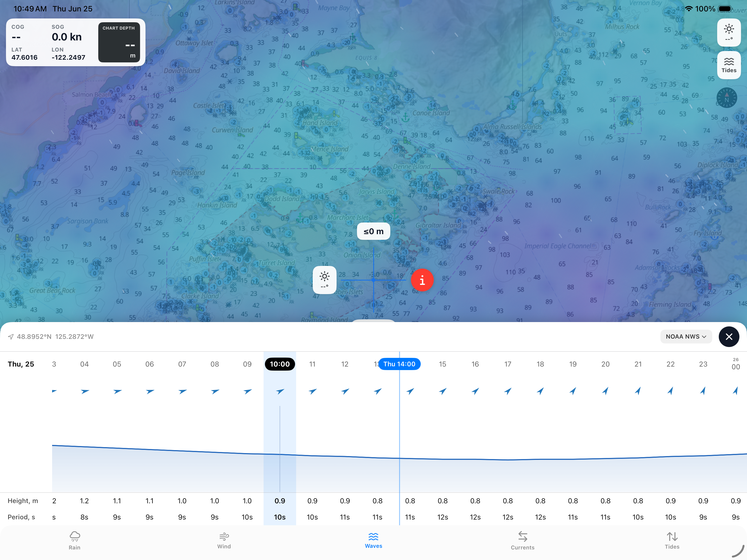Select hour 04 in the timeline

[84, 364]
